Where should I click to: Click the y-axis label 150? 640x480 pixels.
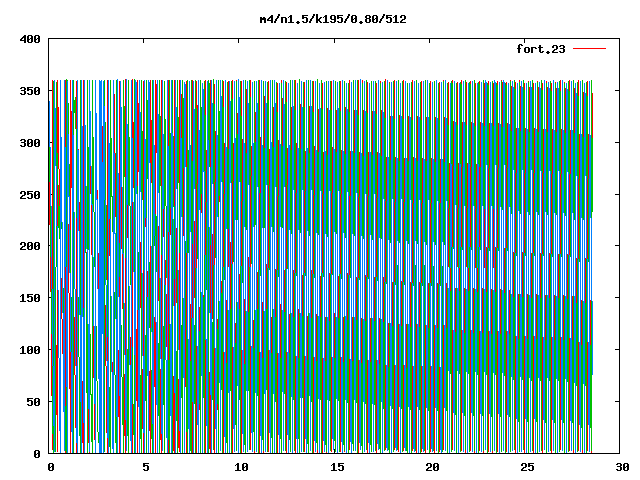point(30,298)
